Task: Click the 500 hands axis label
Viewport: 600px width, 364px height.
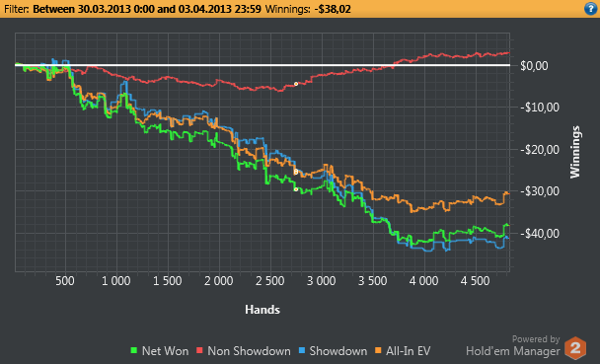Action: pyautogui.click(x=65, y=281)
